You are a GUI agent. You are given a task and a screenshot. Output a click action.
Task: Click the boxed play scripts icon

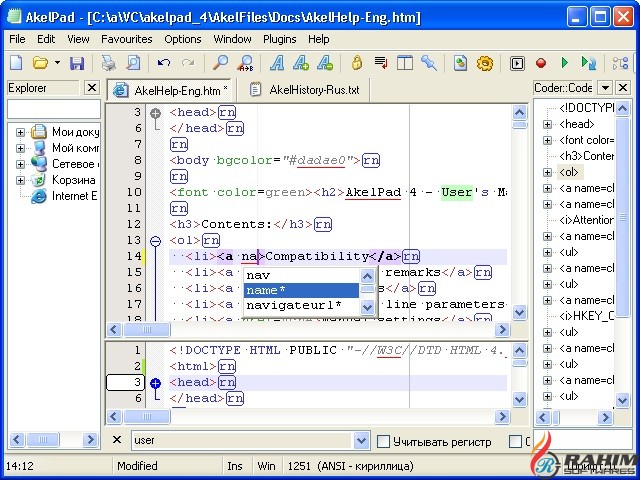coord(517,63)
